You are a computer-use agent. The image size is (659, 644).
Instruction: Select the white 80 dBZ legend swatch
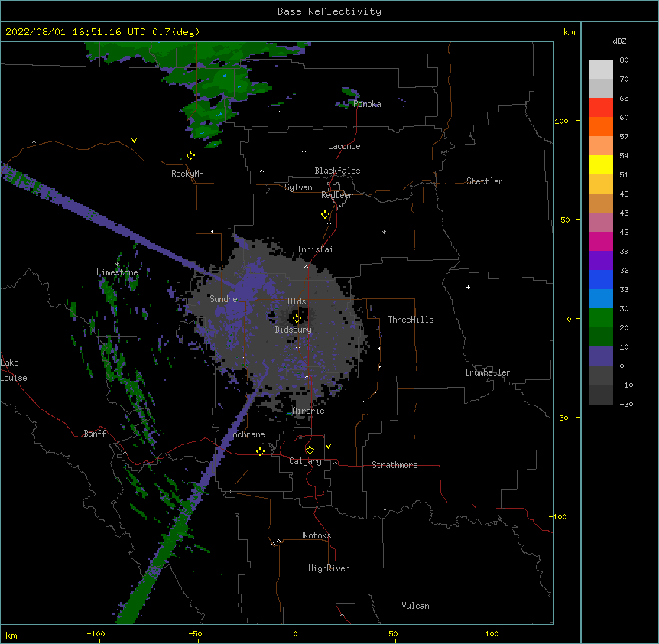click(601, 70)
